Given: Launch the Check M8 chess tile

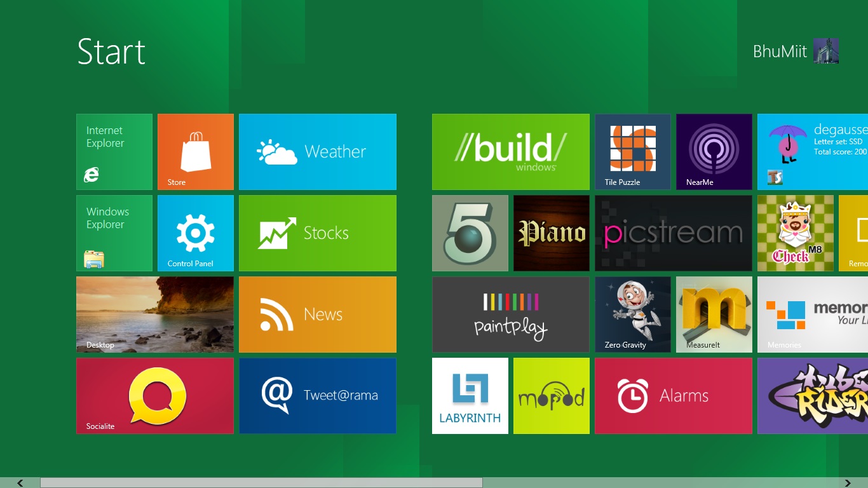Looking at the screenshot, I should pos(796,233).
